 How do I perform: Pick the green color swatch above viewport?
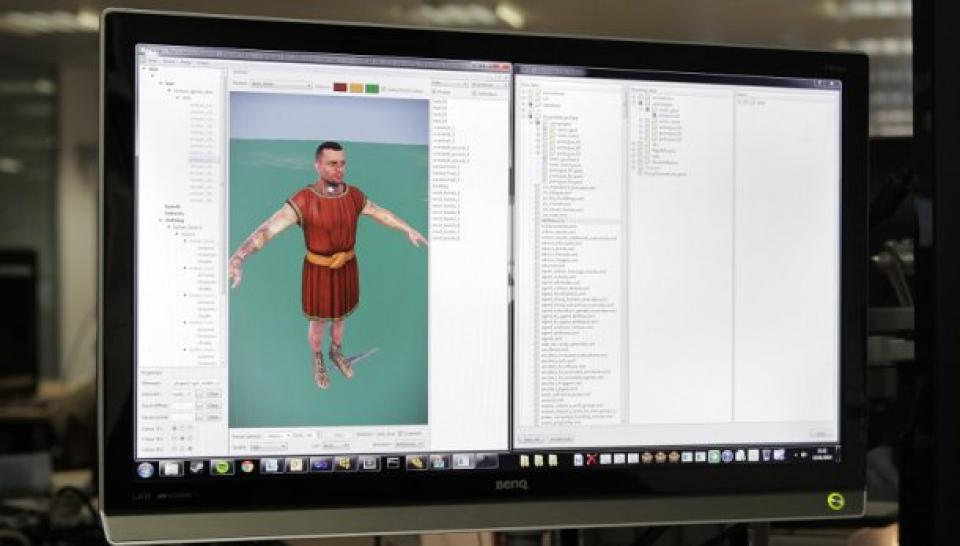pos(372,89)
